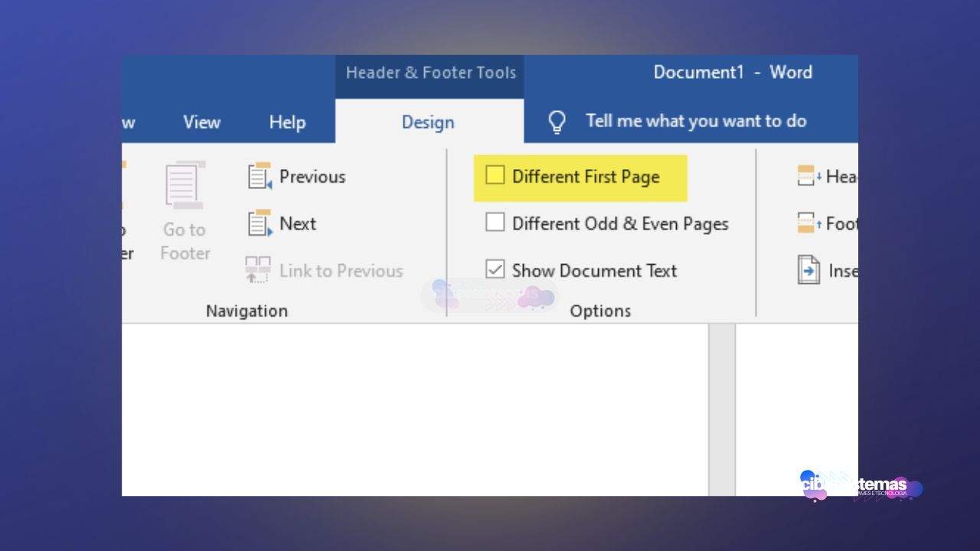Screen dimensions: 980x551
Task: Tick the Different Odd & Even Pages checkbox
Action: pos(495,223)
